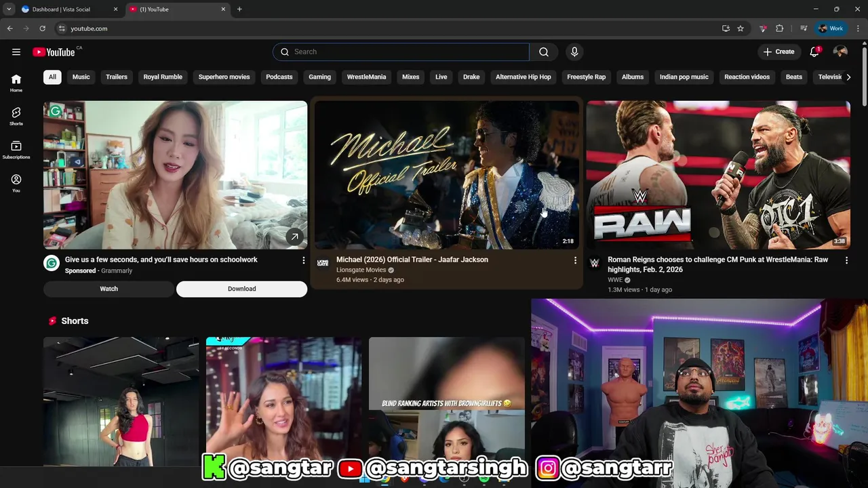This screenshot has height=488, width=868.
Task: Select the Royal Rumble chip
Action: pyautogui.click(x=163, y=77)
